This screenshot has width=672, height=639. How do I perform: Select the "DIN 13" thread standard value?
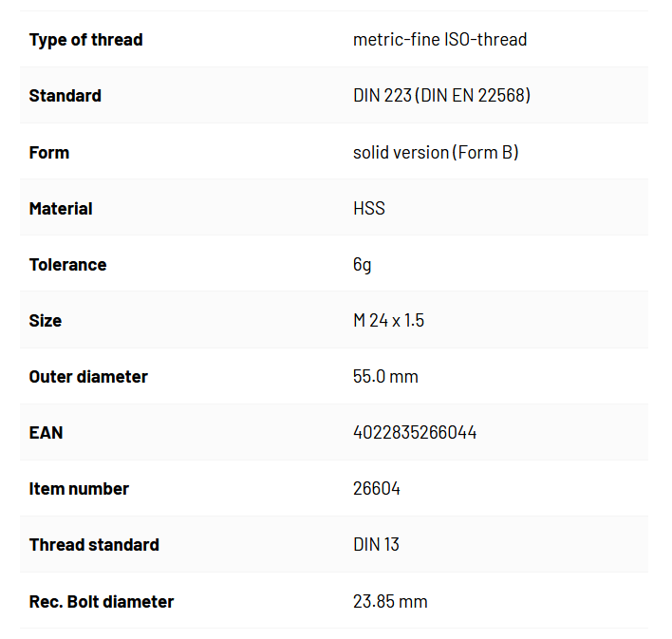point(376,545)
